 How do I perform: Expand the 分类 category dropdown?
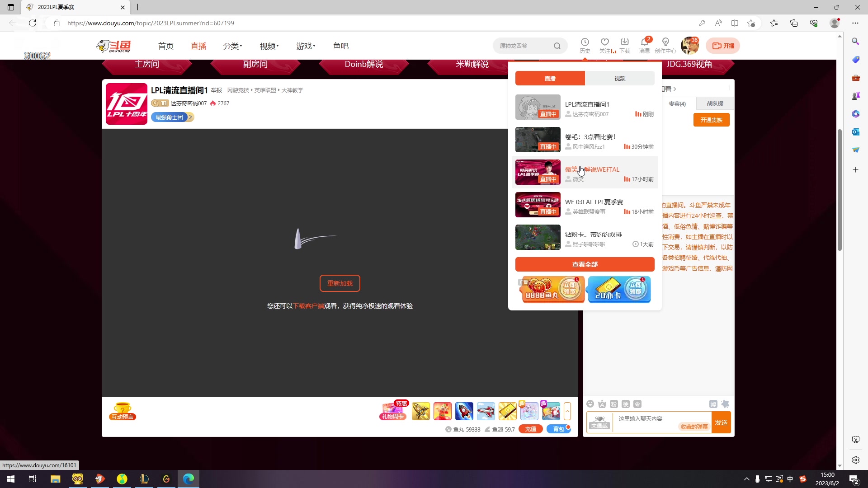[x=232, y=46]
